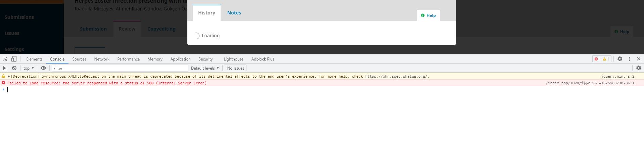The width and height of the screenshot is (644, 160).
Task: Click inside the console Filter field
Action: pyautogui.click(x=120, y=68)
